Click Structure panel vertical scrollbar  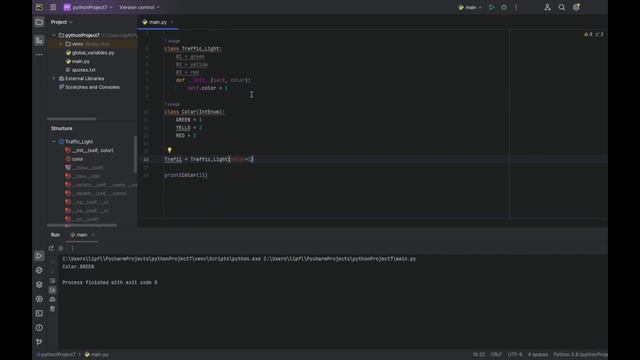tap(135, 154)
